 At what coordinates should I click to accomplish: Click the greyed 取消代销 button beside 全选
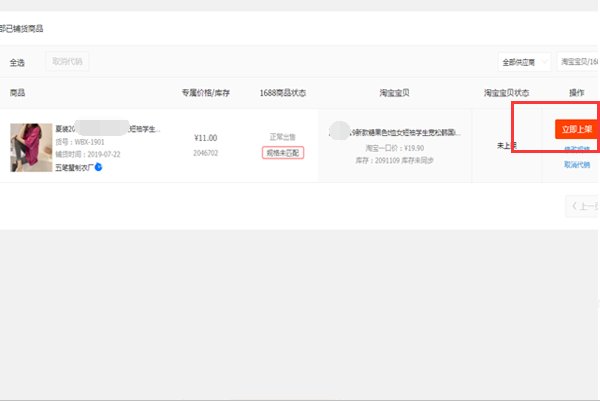(x=67, y=62)
